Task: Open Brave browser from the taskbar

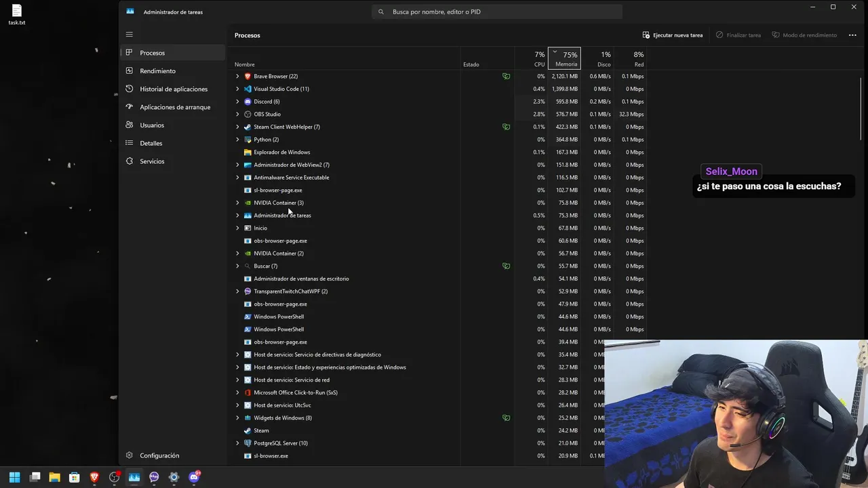Action: pyautogui.click(x=94, y=477)
